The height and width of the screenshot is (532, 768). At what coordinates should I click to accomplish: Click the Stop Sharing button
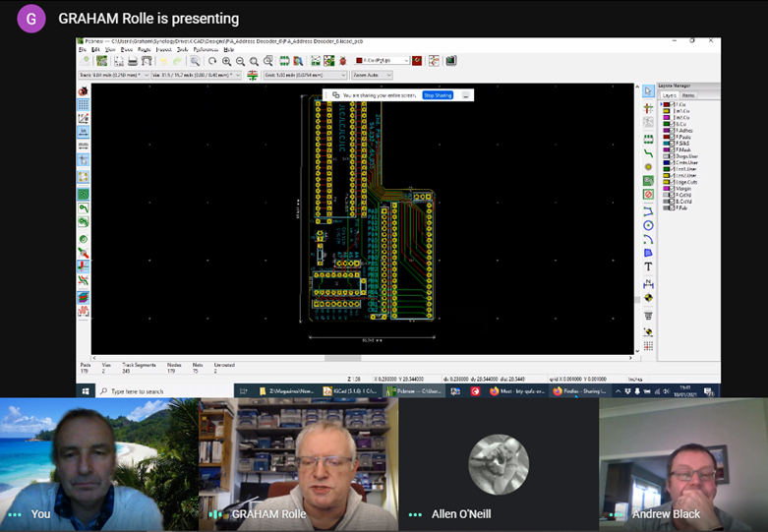(x=438, y=95)
